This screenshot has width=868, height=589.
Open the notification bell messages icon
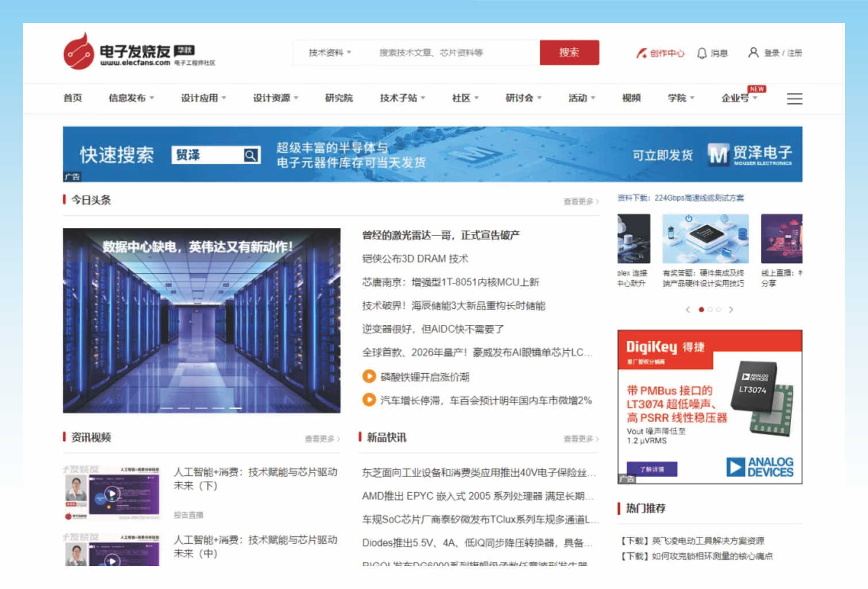coord(701,53)
